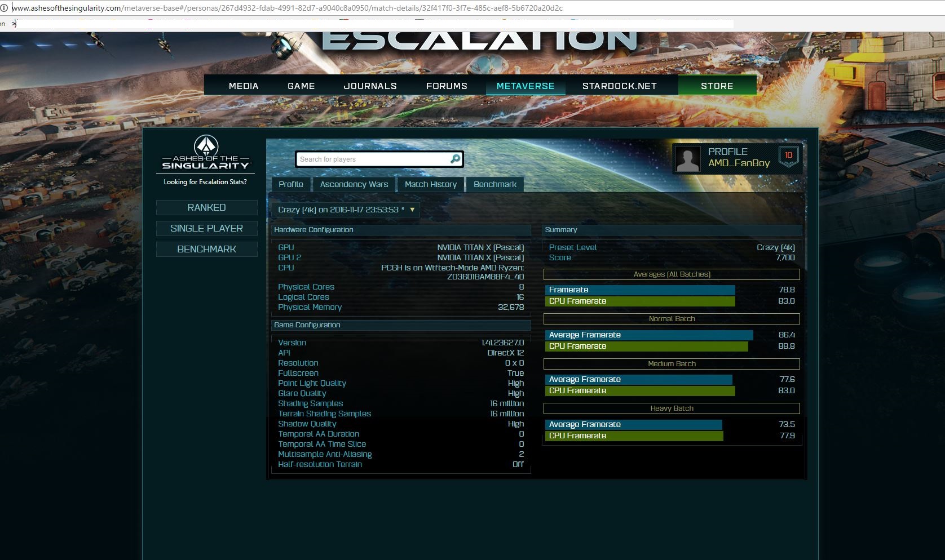This screenshot has height=560, width=945.
Task: Select the METAVERSE menu item
Action: point(526,86)
